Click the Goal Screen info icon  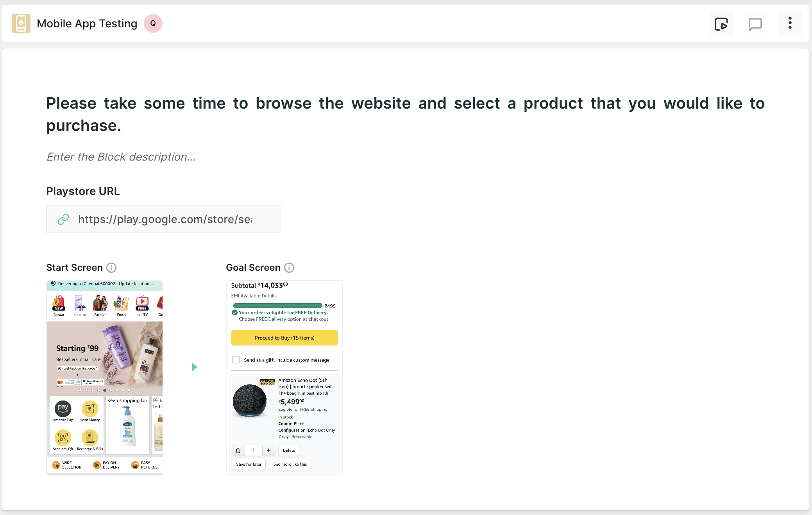(x=289, y=268)
